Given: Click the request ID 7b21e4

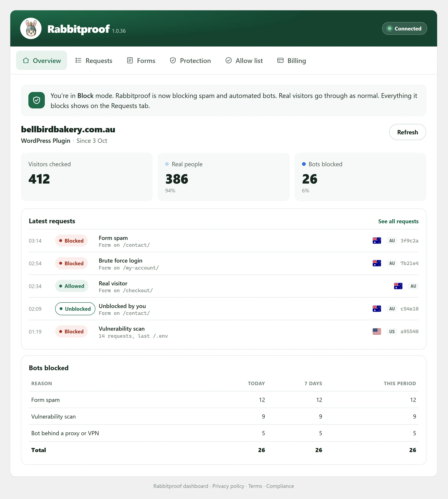Looking at the screenshot, I should point(409,263).
